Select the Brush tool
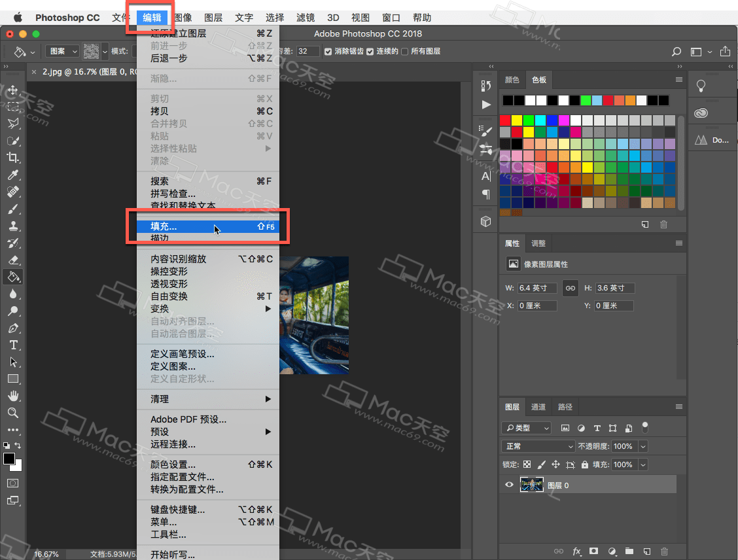The height and width of the screenshot is (560, 738). coord(13,209)
